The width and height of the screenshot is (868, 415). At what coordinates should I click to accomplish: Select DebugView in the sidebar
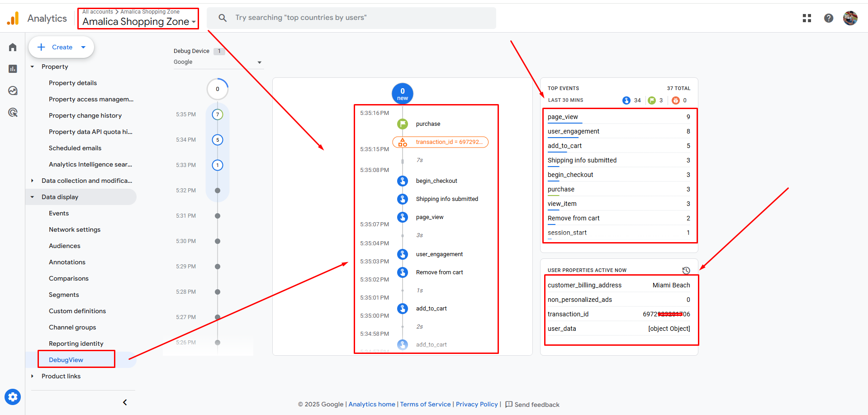[x=66, y=360]
